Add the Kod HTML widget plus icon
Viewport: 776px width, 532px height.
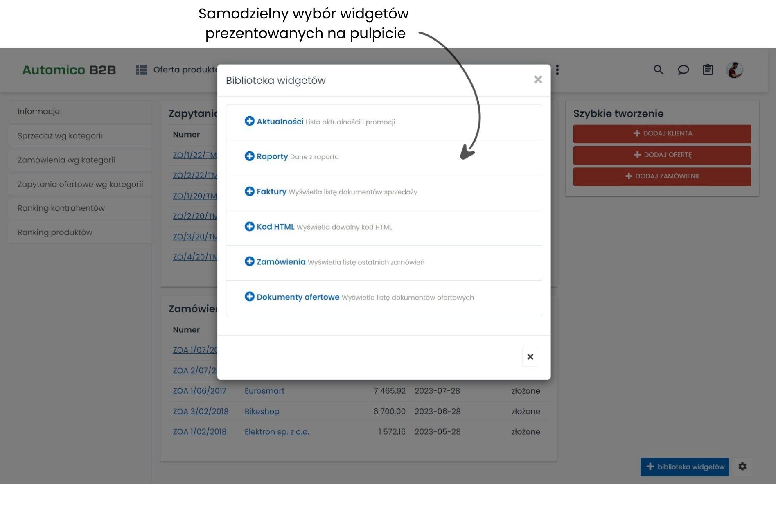[249, 227]
